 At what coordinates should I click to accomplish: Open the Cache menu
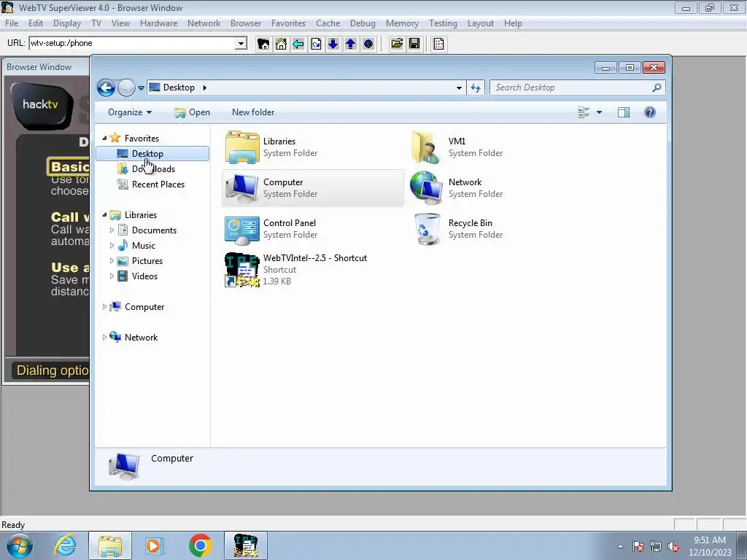(328, 23)
